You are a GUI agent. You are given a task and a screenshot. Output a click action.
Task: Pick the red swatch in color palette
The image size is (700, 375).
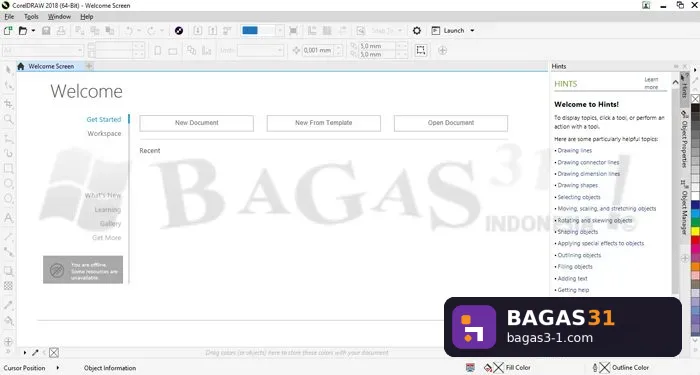pyautogui.click(x=695, y=240)
